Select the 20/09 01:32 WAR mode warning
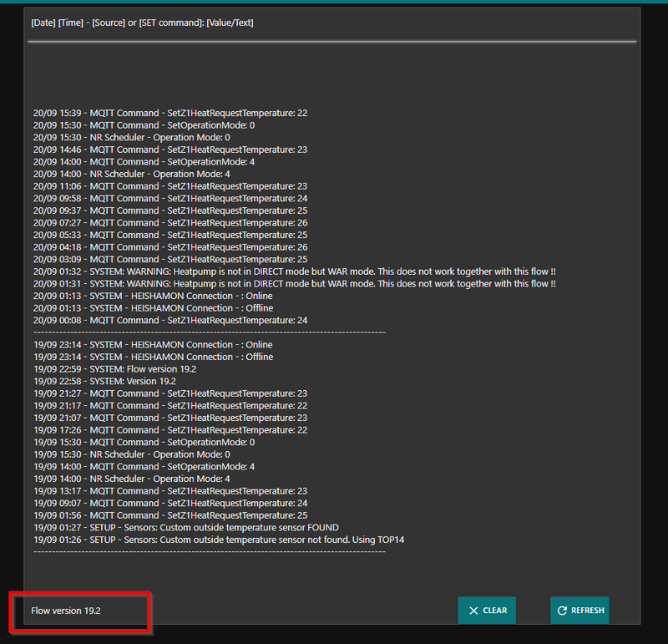 coord(295,271)
